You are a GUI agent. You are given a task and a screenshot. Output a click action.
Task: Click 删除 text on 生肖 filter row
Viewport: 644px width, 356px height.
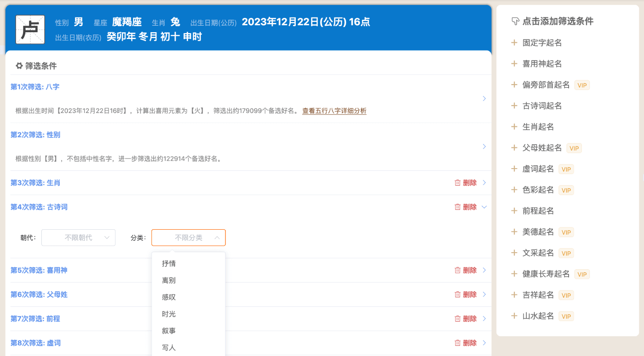(470, 183)
